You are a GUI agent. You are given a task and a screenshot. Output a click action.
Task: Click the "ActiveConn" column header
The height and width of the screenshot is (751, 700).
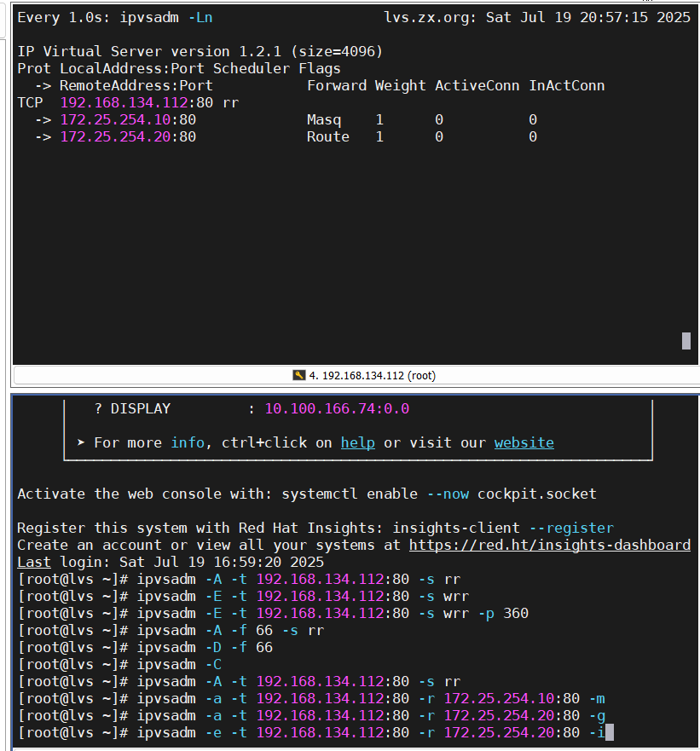(477, 86)
